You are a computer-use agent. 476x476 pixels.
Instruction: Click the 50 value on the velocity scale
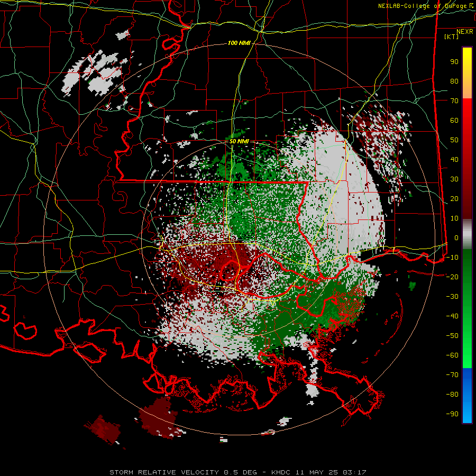454,140
